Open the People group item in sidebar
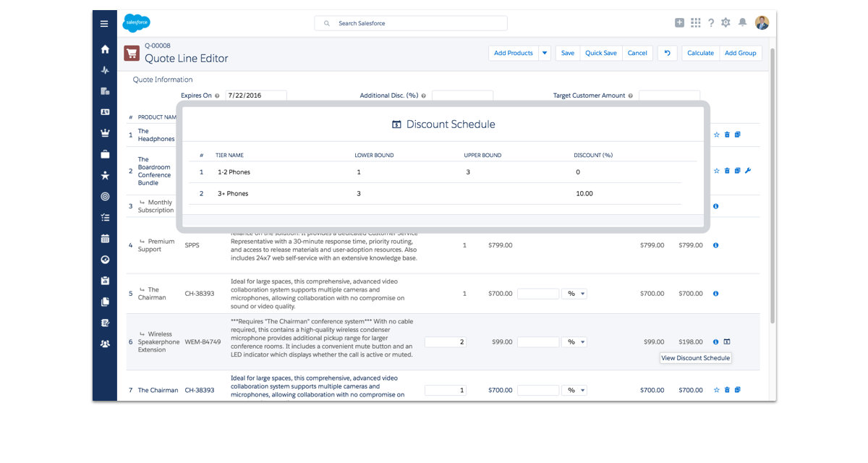Viewport: 868px width, 463px height. coord(105,344)
